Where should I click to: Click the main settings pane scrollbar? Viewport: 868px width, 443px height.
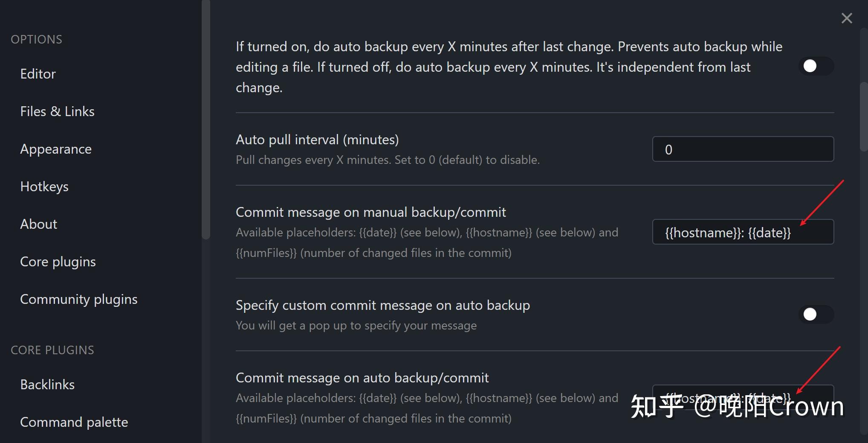[864, 117]
